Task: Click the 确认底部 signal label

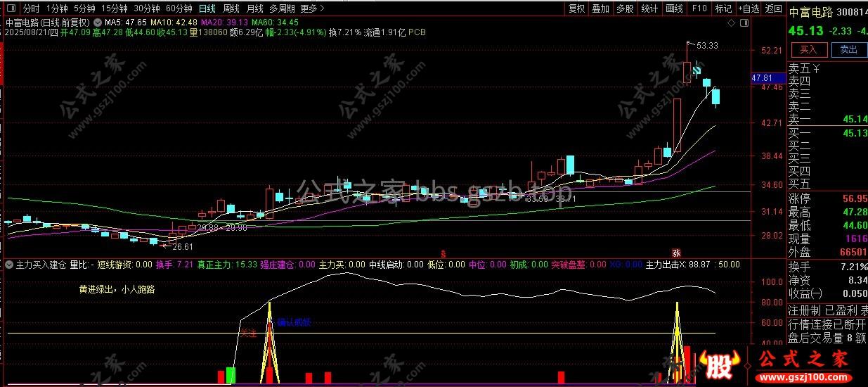Action: (294, 323)
